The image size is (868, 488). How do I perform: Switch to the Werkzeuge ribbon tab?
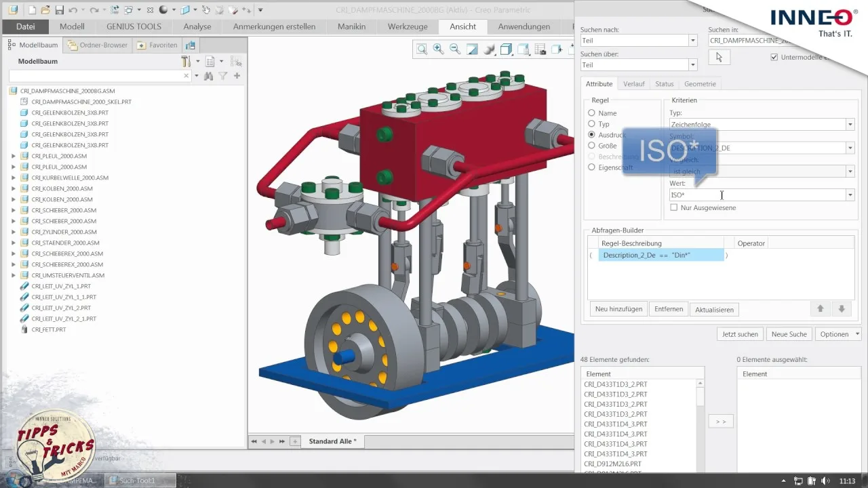408,26
